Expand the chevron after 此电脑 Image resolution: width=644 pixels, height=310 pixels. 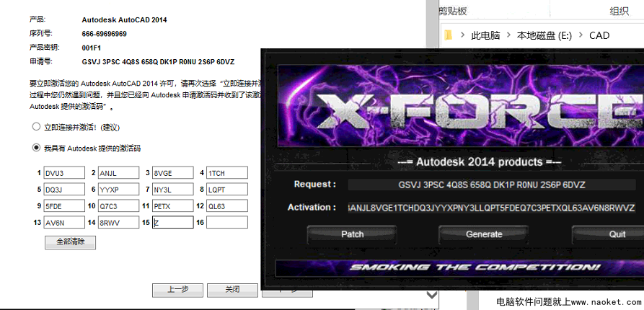(509, 35)
